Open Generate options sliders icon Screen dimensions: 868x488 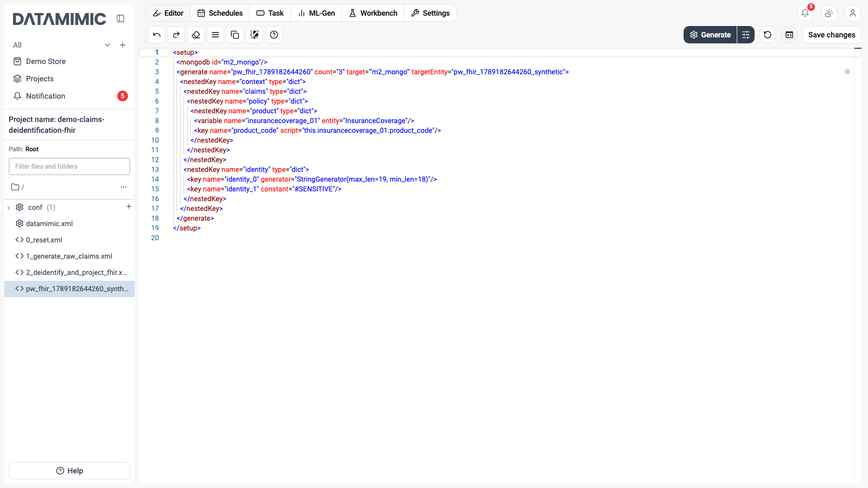pyautogui.click(x=746, y=35)
